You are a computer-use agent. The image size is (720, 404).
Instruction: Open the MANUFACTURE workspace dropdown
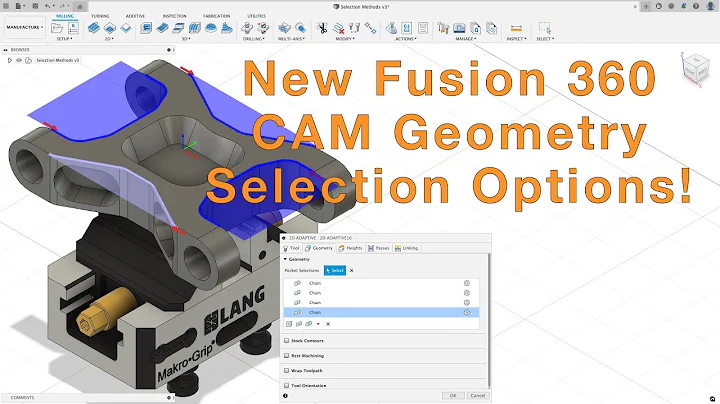(24, 28)
